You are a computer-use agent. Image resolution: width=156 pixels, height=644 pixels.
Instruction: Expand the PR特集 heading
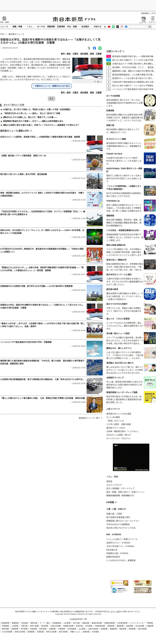point(112,502)
